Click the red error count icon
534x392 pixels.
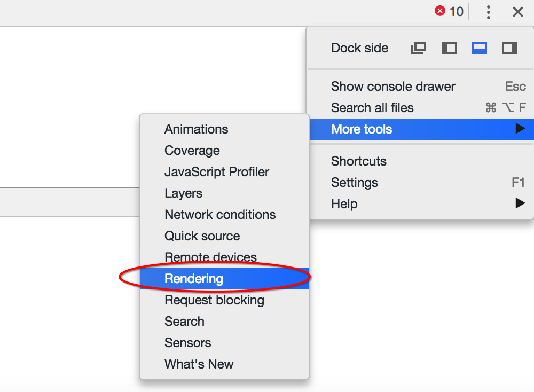pyautogui.click(x=440, y=11)
